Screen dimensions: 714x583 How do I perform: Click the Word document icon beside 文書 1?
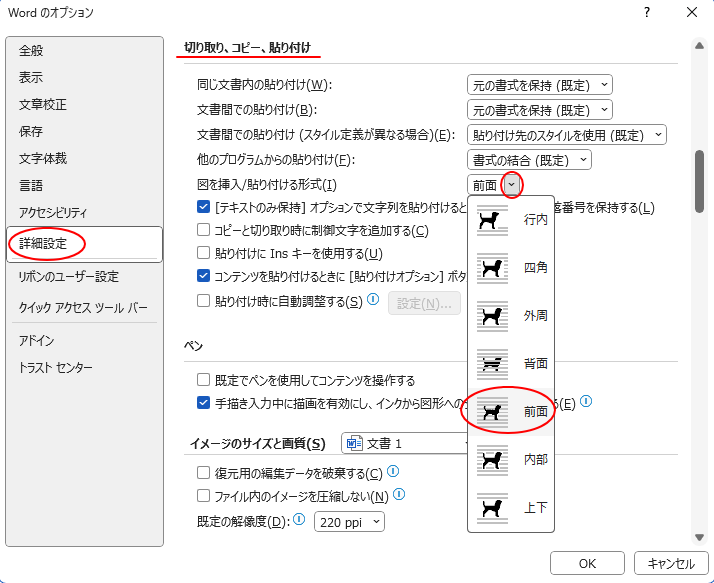(355, 443)
